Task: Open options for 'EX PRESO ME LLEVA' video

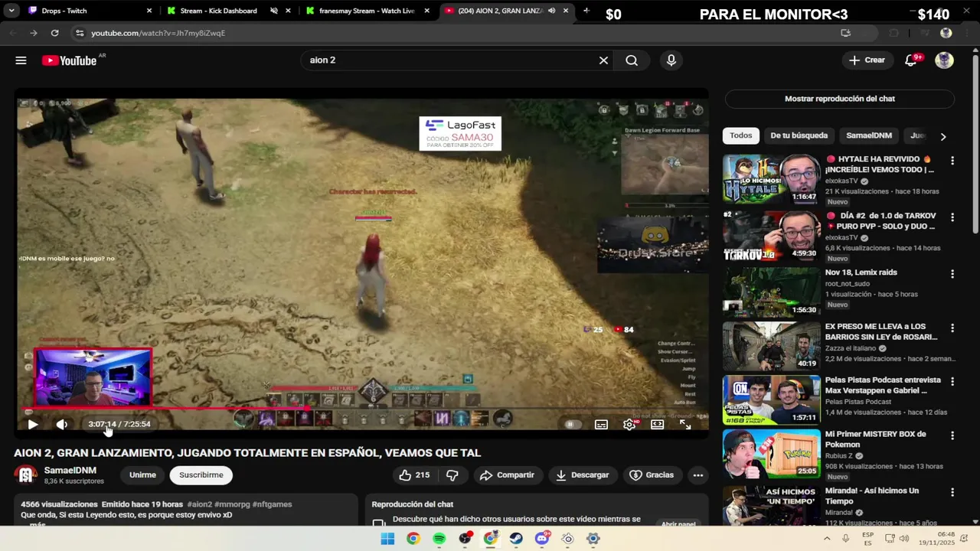Action: [952, 328]
